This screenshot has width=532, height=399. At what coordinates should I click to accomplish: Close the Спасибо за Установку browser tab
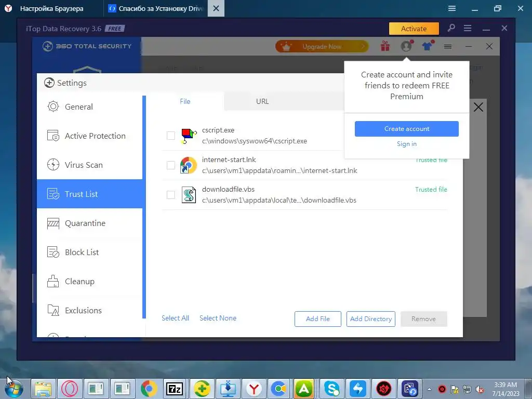click(216, 8)
